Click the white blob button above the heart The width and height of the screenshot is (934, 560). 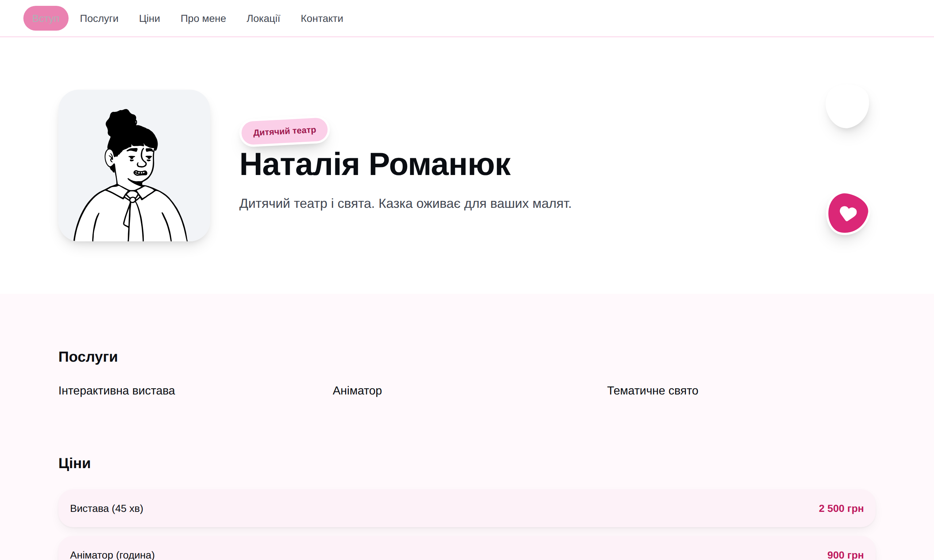pyautogui.click(x=847, y=106)
